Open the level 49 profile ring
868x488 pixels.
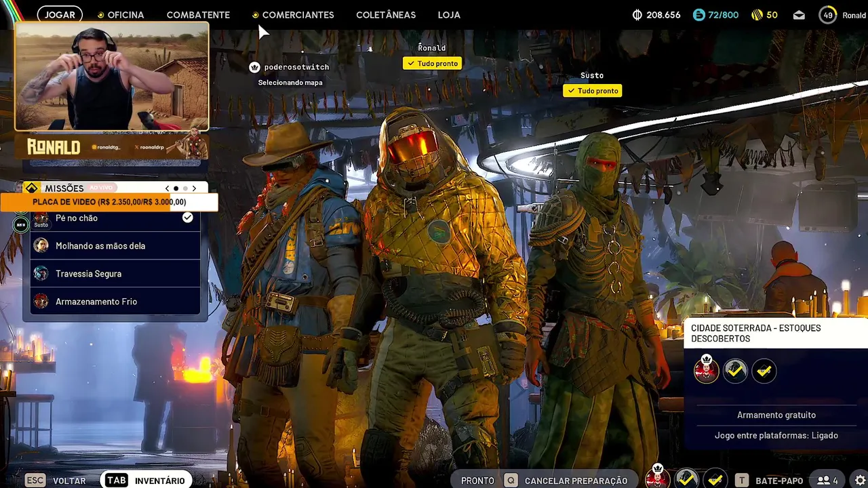pyautogui.click(x=828, y=15)
